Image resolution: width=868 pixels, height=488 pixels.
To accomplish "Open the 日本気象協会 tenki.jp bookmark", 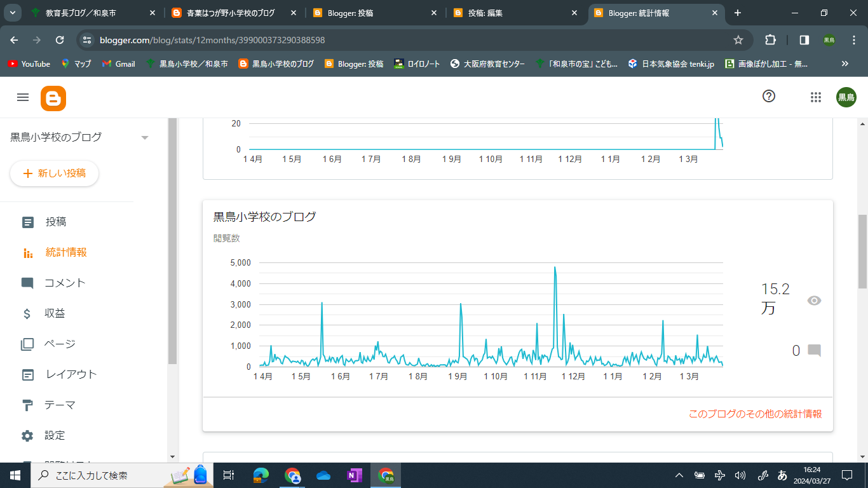I will 670,64.
